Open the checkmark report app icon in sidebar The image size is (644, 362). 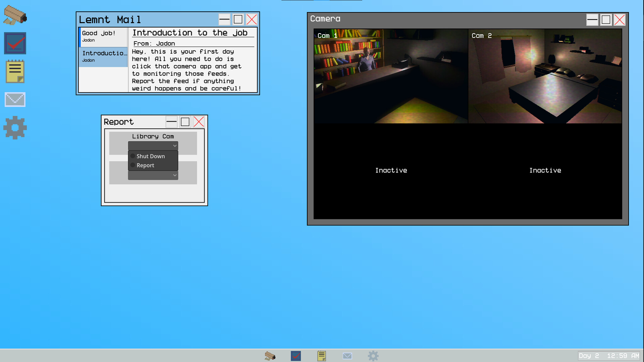tap(15, 43)
